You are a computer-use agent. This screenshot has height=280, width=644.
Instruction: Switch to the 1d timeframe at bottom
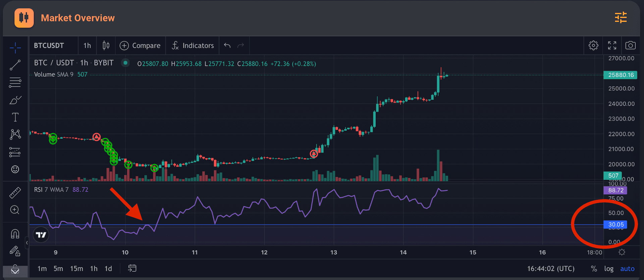point(108,269)
